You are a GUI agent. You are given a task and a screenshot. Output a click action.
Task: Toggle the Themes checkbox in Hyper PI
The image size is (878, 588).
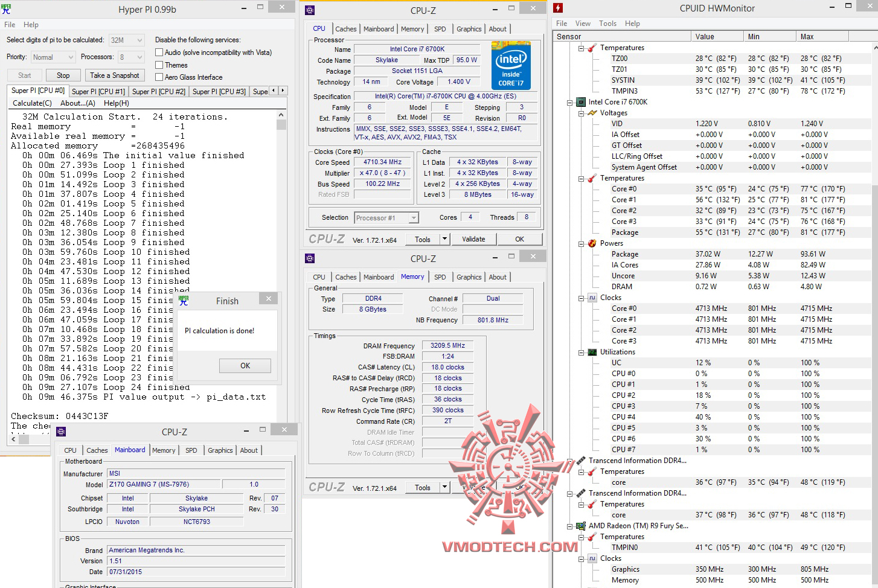tap(159, 65)
